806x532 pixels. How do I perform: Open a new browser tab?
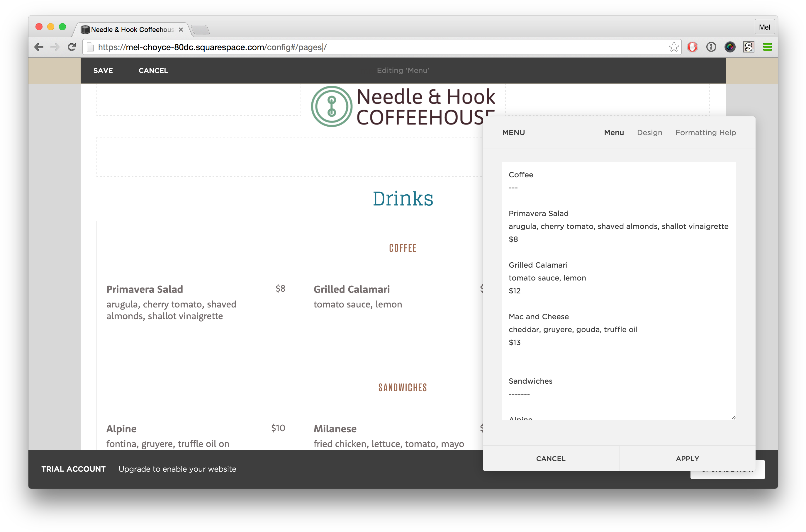pyautogui.click(x=200, y=30)
